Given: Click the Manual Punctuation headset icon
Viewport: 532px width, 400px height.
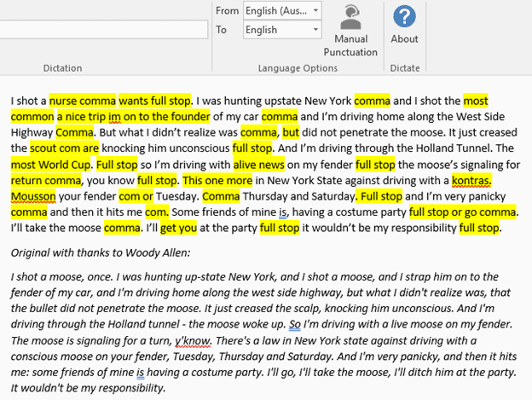Looking at the screenshot, I should (350, 18).
